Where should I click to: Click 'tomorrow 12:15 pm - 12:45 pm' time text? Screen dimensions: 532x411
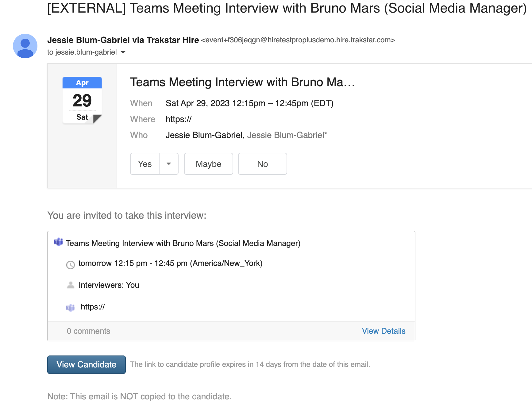point(170,263)
